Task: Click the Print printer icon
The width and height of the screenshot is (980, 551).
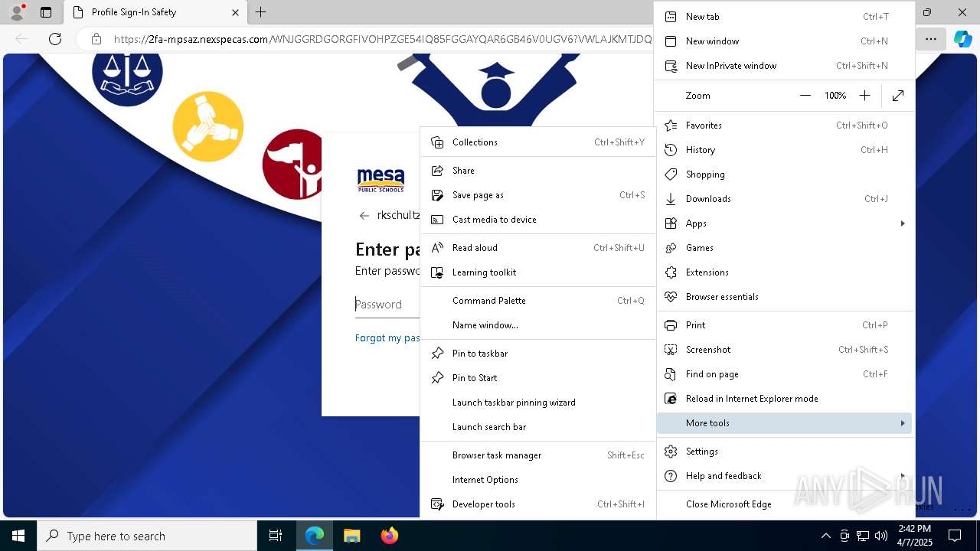Action: (x=671, y=325)
